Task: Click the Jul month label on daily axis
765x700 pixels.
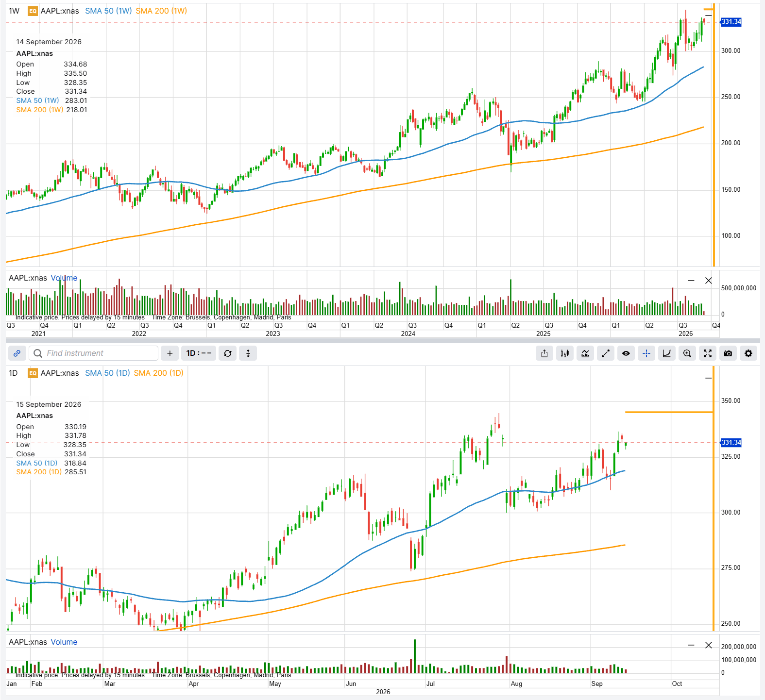Action: pyautogui.click(x=430, y=683)
